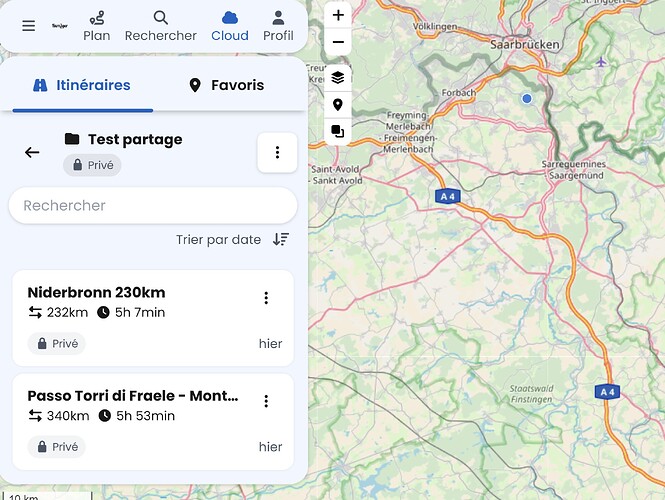Open Passo Torri di Fraele options menu
This screenshot has height=500, width=665.
(266, 401)
